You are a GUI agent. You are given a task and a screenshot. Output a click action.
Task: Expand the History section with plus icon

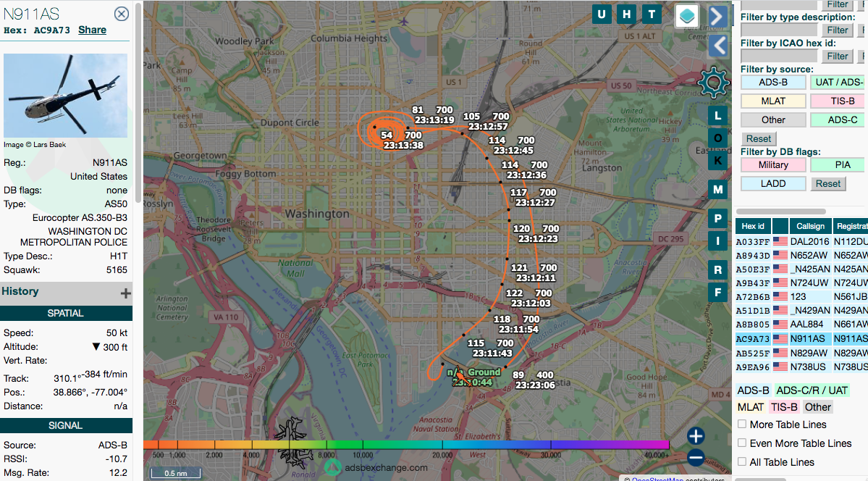(126, 293)
